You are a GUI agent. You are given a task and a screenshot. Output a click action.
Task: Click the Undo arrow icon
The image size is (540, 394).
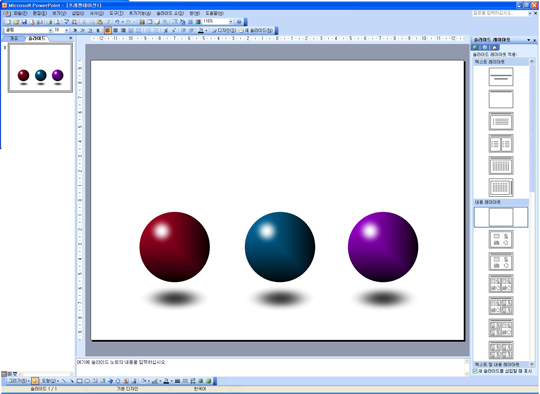pos(117,22)
